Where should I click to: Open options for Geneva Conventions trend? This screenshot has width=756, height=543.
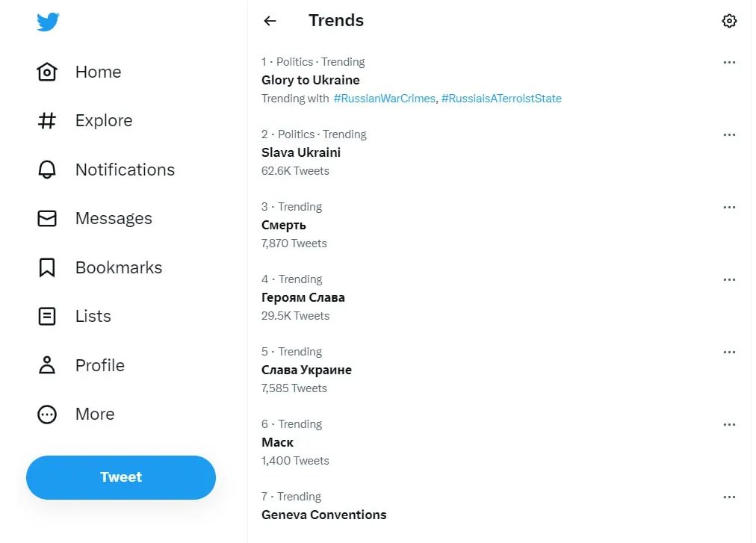point(729,497)
